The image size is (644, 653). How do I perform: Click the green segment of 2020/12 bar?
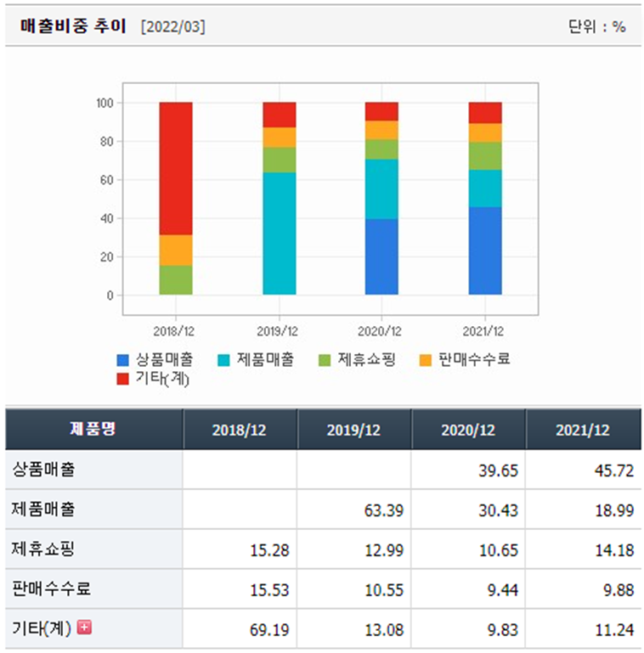pos(381,150)
